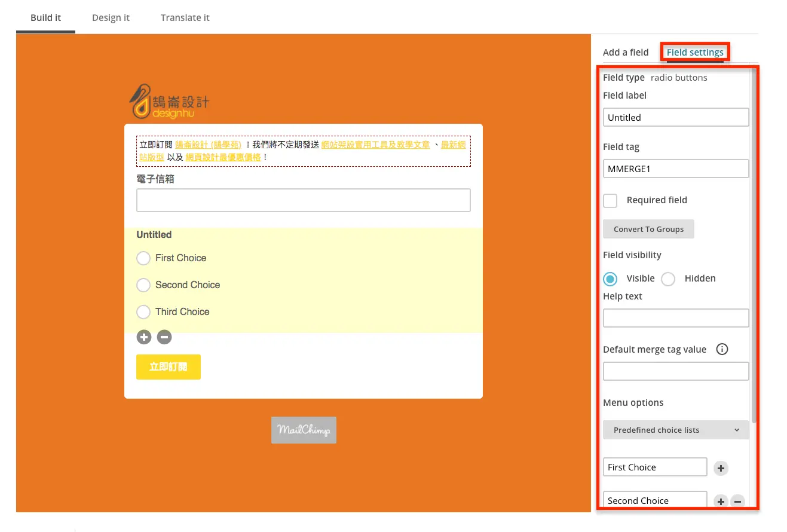The height and width of the screenshot is (532, 787).
Task: Click the Field tag input MMERGE1
Action: coord(676,169)
